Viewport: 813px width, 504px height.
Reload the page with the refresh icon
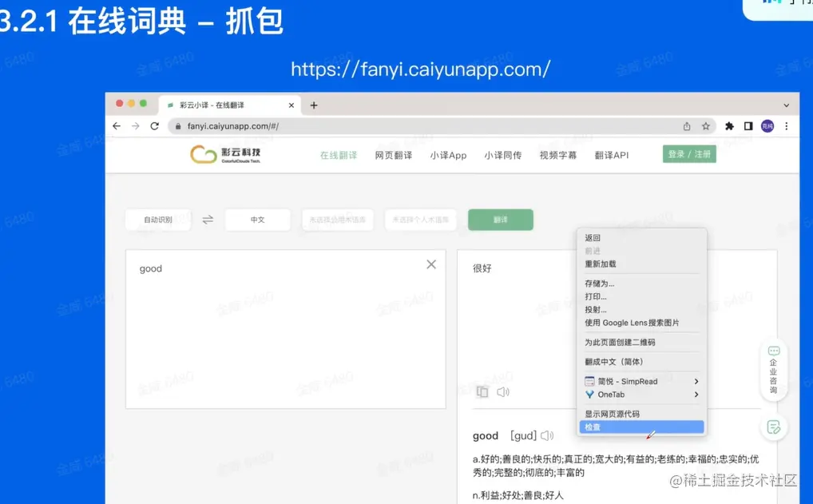[154, 126]
